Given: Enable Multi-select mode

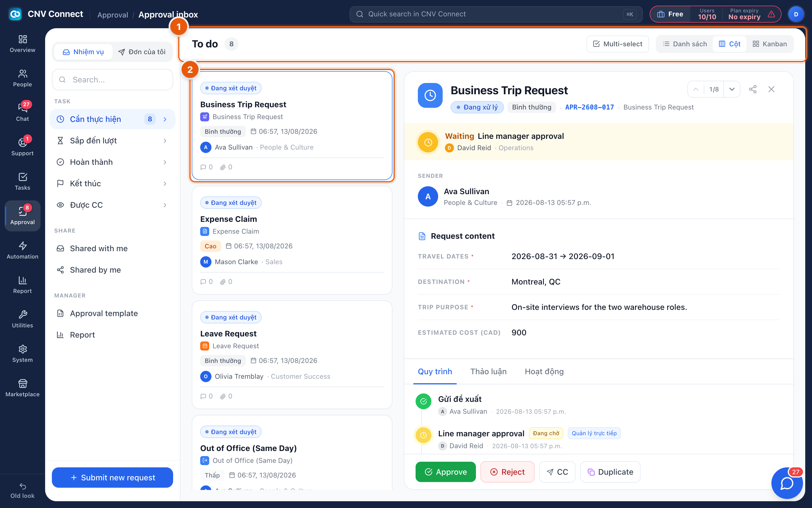Looking at the screenshot, I should pyautogui.click(x=617, y=44).
